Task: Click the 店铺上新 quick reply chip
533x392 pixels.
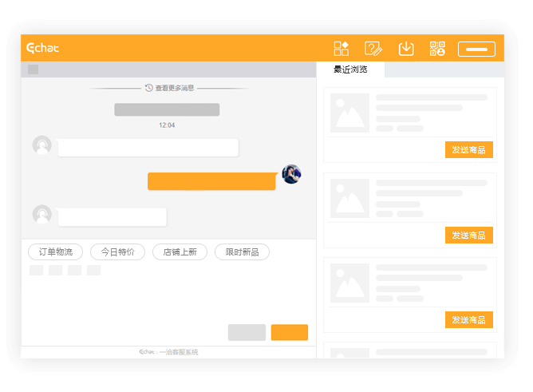Action: point(180,252)
